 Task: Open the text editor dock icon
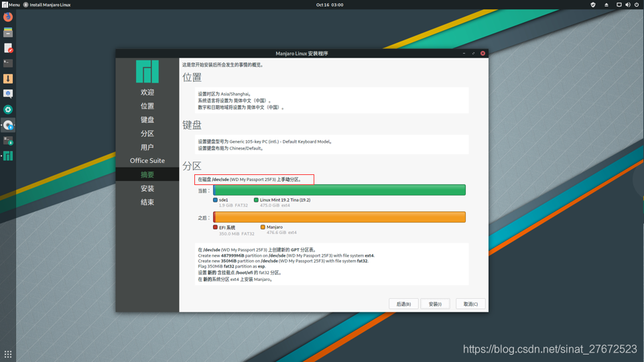point(8,48)
